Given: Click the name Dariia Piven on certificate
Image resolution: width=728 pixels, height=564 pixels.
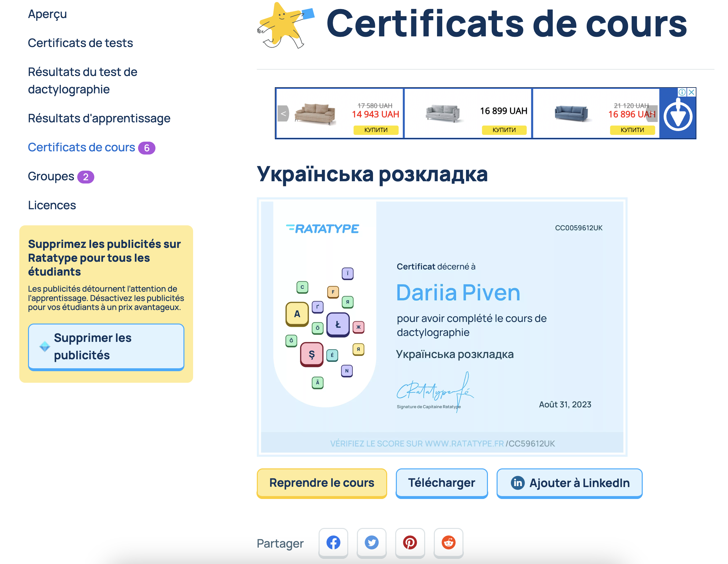Looking at the screenshot, I should [x=458, y=293].
